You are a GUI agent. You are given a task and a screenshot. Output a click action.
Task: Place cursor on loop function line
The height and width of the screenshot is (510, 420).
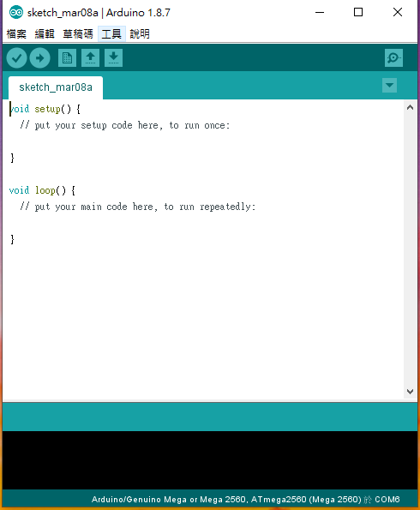point(42,190)
